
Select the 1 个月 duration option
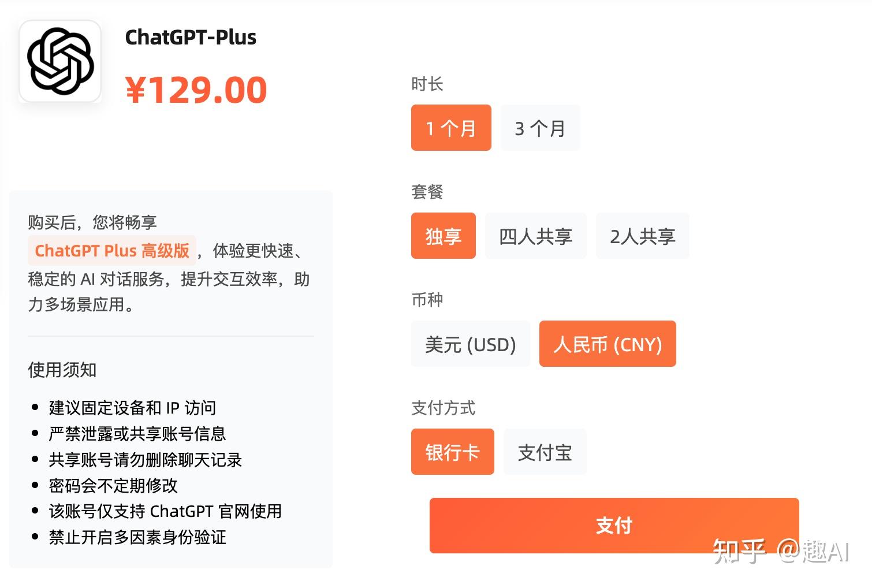[x=450, y=128]
